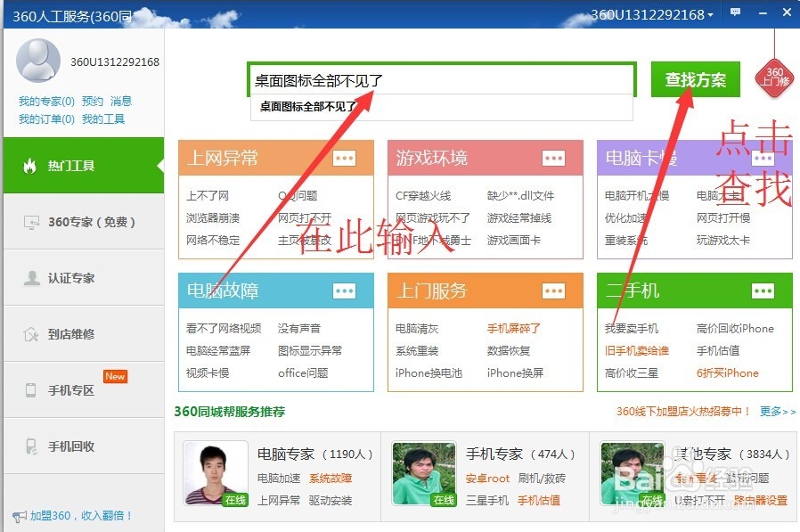Click 系统故障 under 电脑专家
Viewport: 800px width, 532px height.
coord(331,479)
